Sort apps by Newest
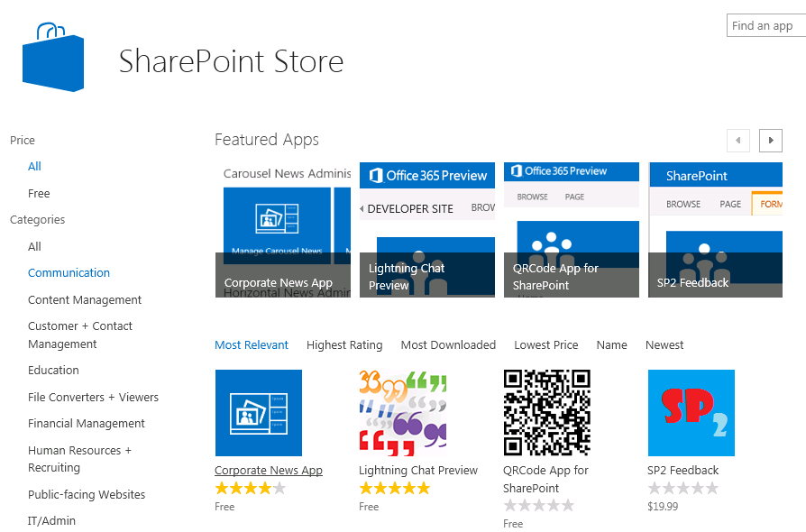806x532 pixels. point(664,344)
